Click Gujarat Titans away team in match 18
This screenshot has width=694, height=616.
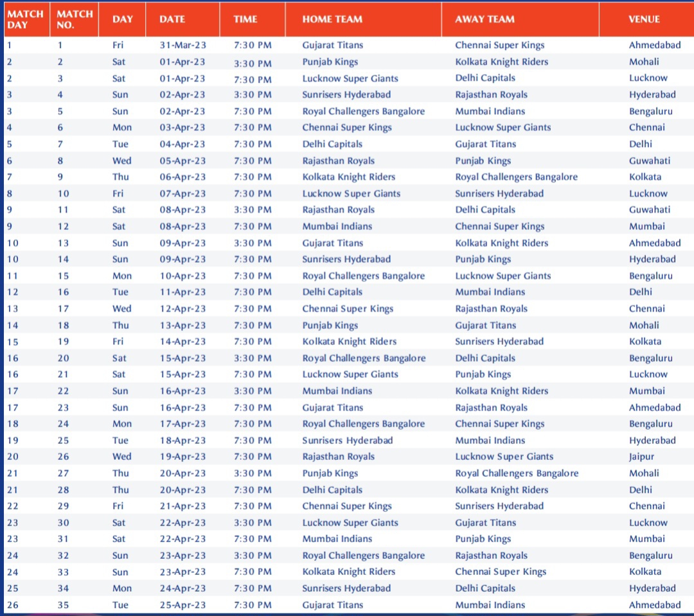coord(486,325)
